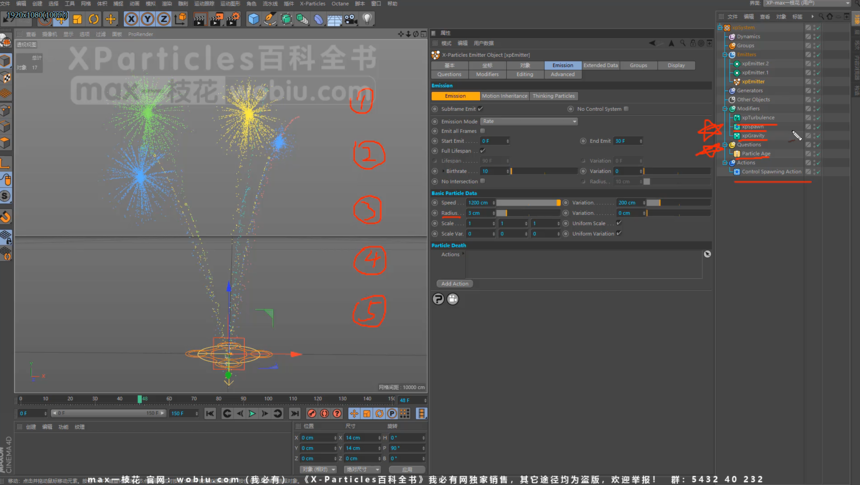Add a floor/environment object
This screenshot has height=485, width=860.
click(335, 19)
